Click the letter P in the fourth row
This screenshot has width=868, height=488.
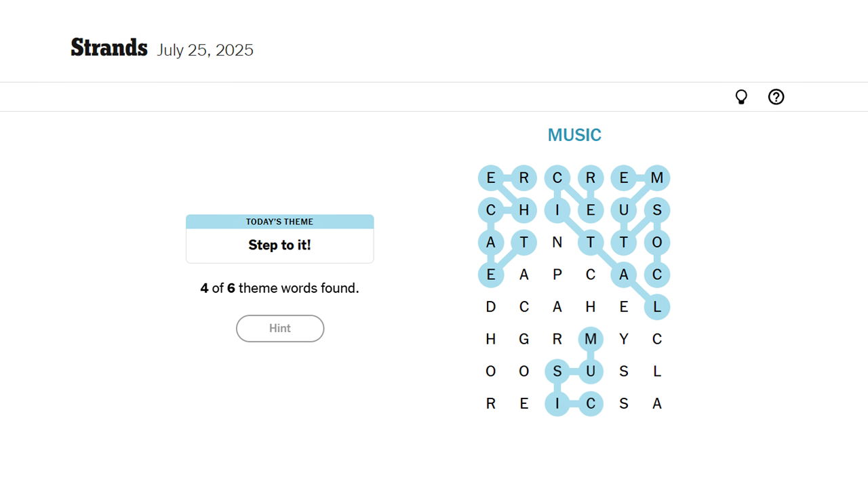coord(557,274)
